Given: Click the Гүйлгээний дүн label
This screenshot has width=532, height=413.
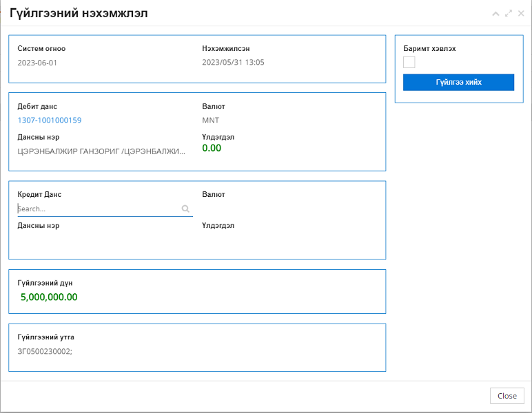Looking at the screenshot, I should tap(45, 283).
